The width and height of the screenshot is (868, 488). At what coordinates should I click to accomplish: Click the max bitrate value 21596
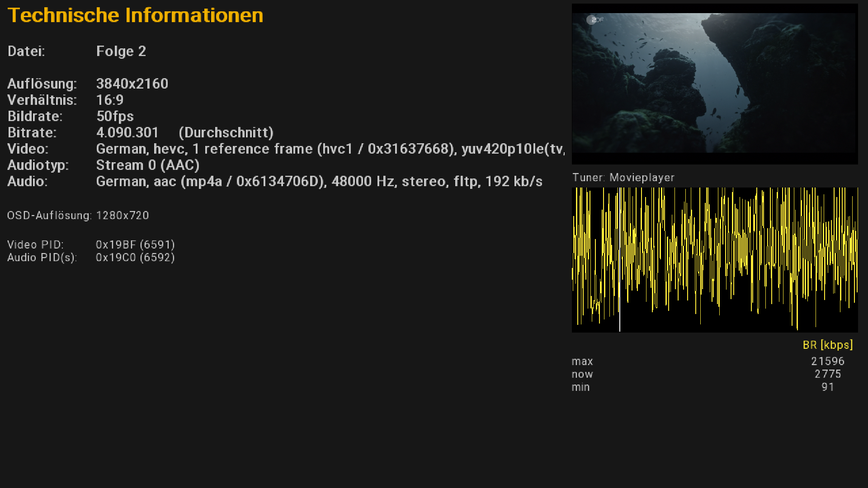tap(827, 361)
